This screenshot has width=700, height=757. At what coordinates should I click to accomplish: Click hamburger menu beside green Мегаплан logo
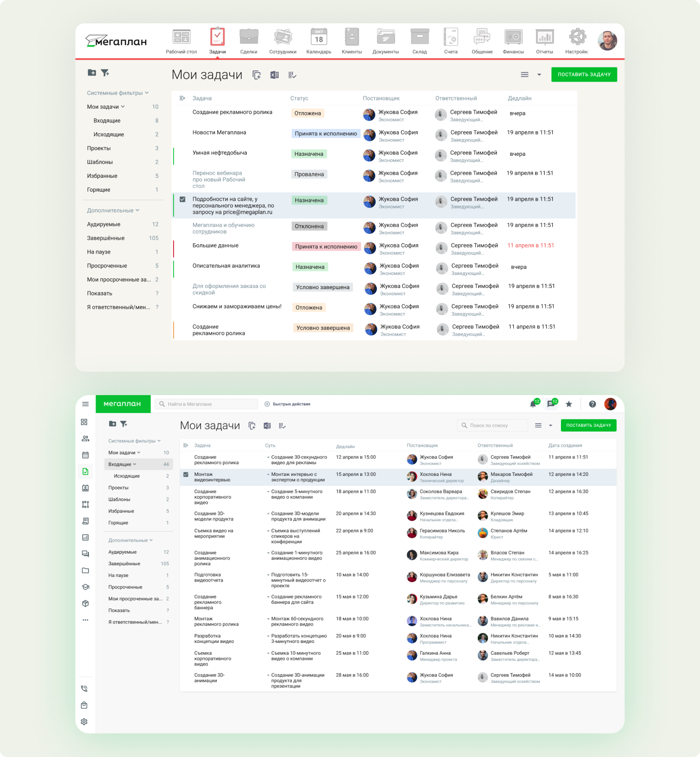coord(85,404)
